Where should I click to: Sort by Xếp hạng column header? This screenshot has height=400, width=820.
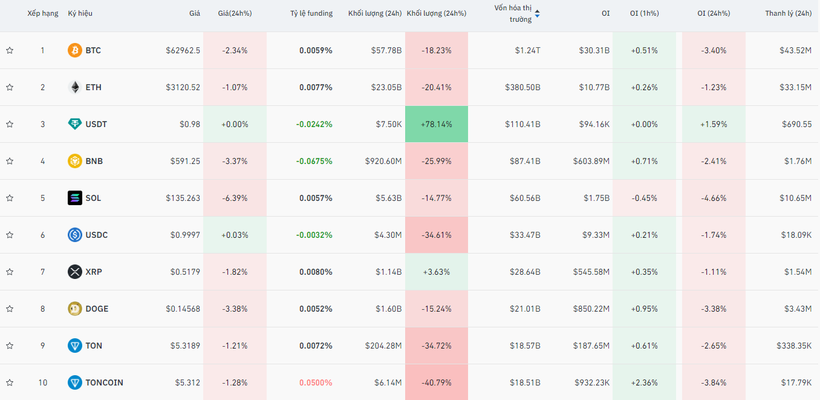pos(43,14)
